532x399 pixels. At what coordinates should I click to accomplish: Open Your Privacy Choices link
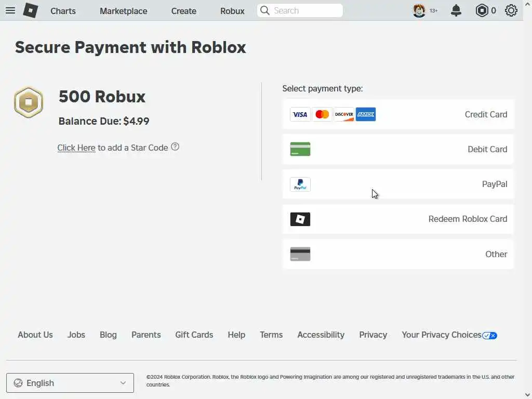click(442, 335)
